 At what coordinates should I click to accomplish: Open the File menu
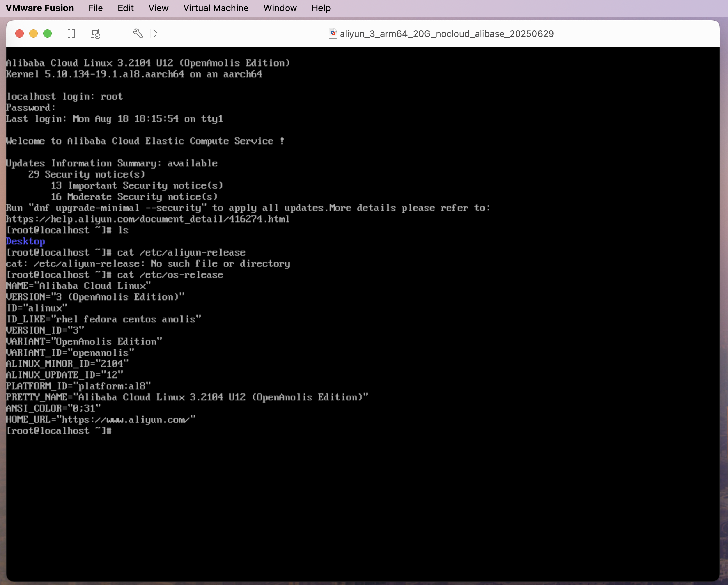click(x=95, y=8)
